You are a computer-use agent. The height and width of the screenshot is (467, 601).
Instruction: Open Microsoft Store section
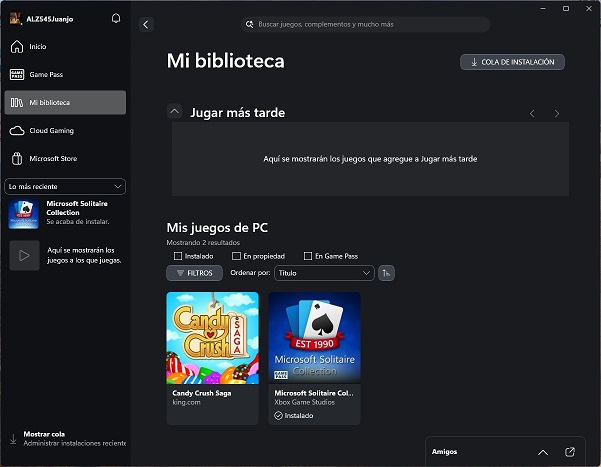tap(65, 158)
